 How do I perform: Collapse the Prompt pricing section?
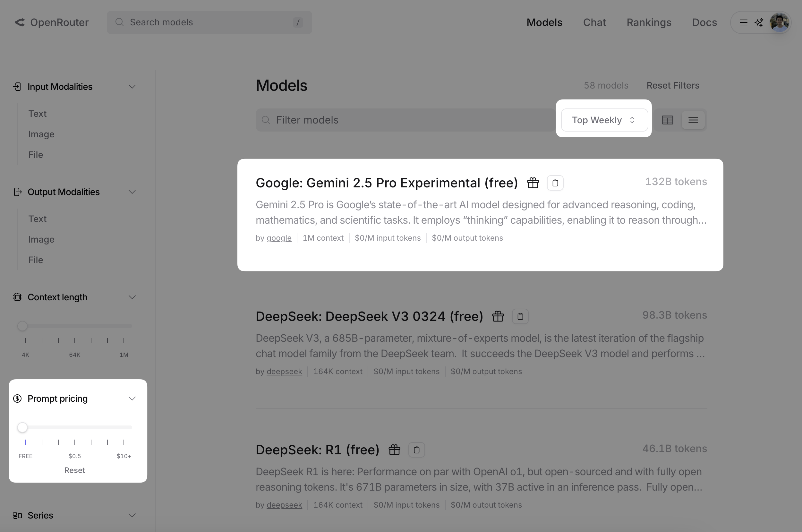click(132, 398)
